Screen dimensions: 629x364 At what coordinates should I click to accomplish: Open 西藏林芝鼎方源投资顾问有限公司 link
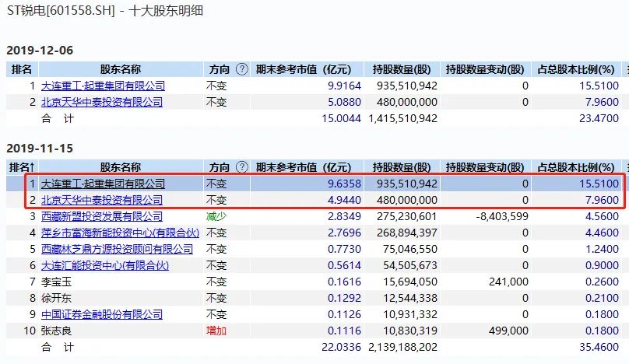pos(117,250)
